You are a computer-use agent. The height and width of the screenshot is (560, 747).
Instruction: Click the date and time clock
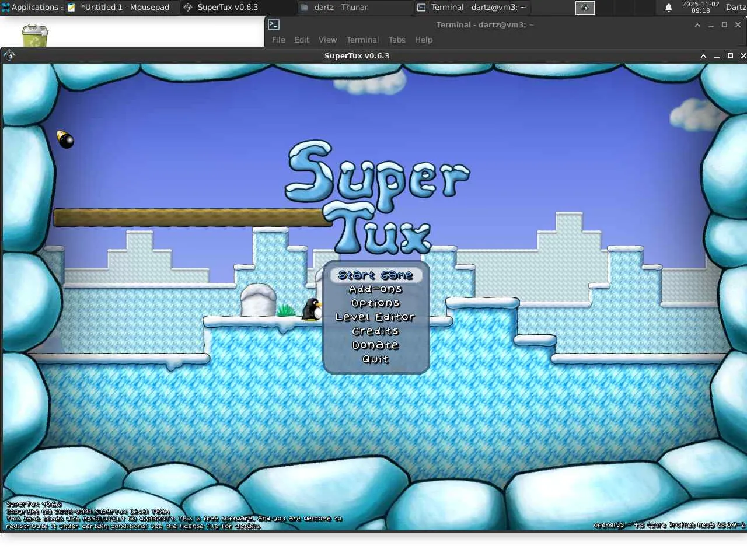point(700,7)
